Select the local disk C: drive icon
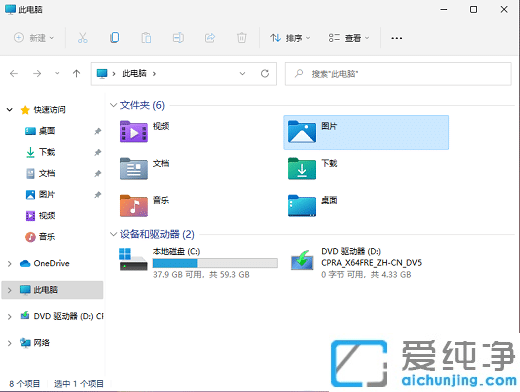This screenshot has height=392, width=520. point(133,259)
